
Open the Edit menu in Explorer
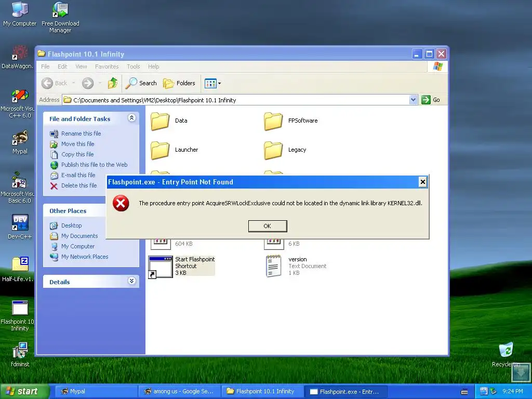62,66
